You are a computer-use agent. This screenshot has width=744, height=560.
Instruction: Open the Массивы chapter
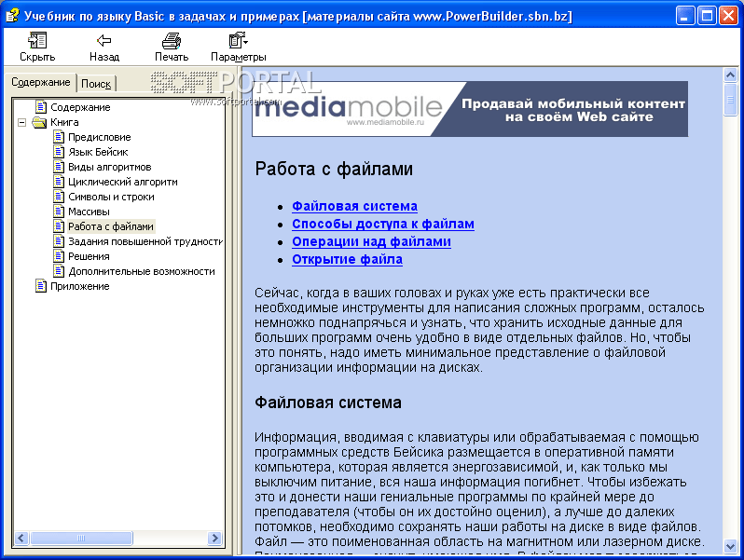[89, 212]
